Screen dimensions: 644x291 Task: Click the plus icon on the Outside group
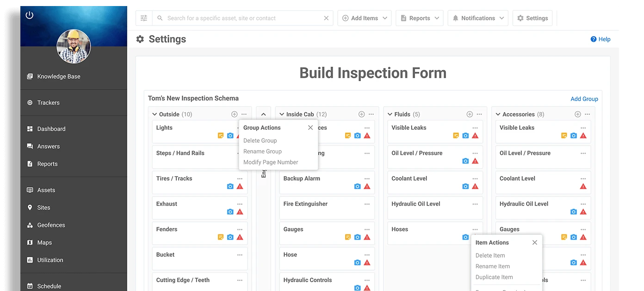[234, 114]
